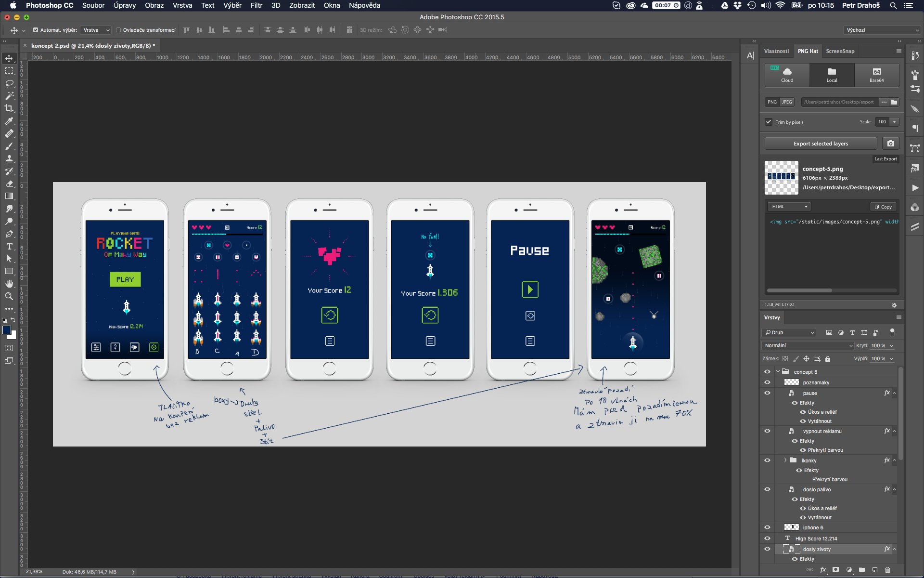The height and width of the screenshot is (578, 924).
Task: Delete layer with trash icon
Action: click(888, 570)
